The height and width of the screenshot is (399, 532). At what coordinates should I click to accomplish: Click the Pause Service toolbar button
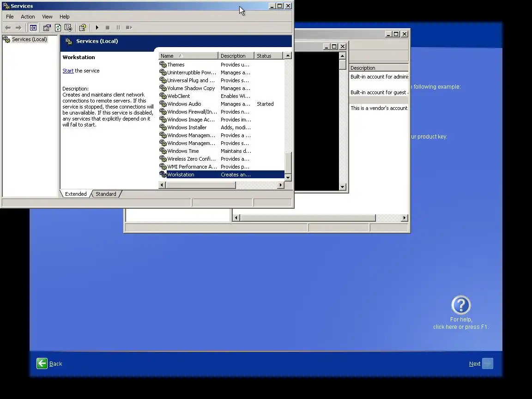118,28
